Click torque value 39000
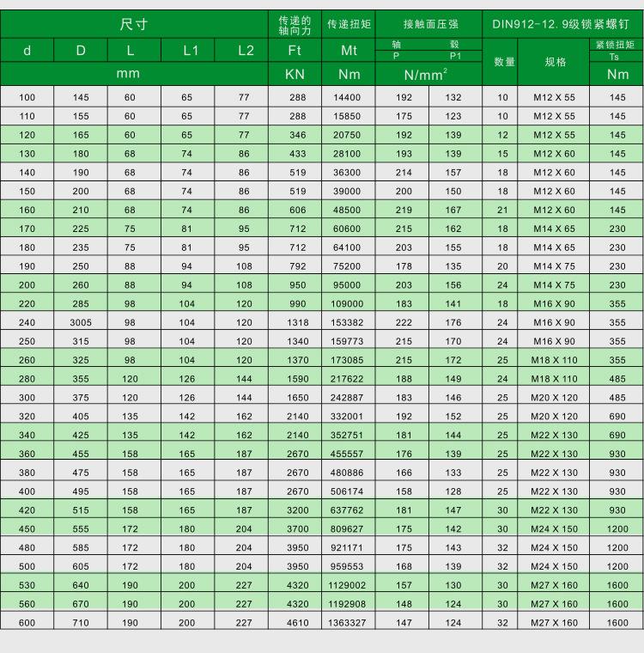644x653 pixels. [x=347, y=191]
